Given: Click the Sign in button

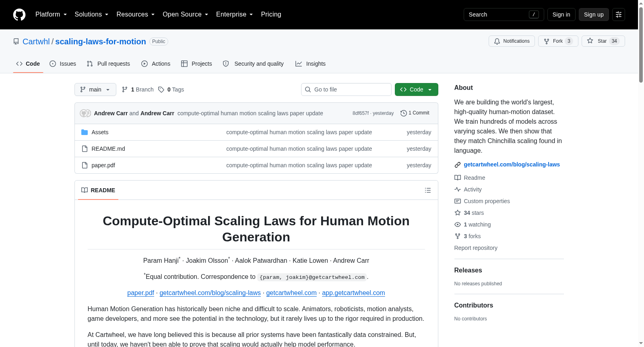Looking at the screenshot, I should 561,15.
